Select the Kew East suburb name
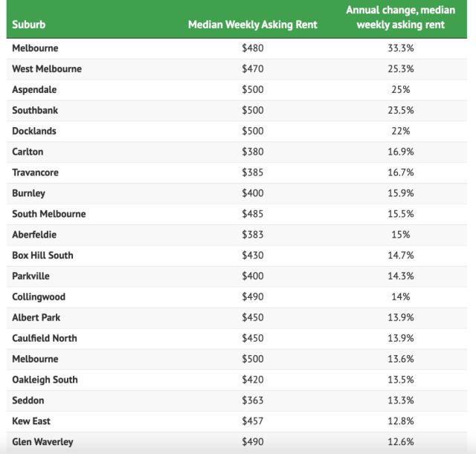476x454 pixels. coord(31,421)
